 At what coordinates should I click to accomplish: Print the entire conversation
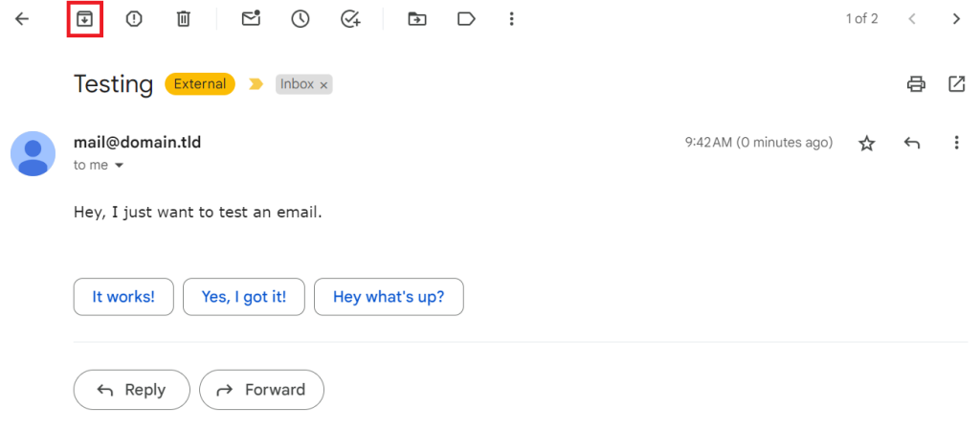coord(916,84)
